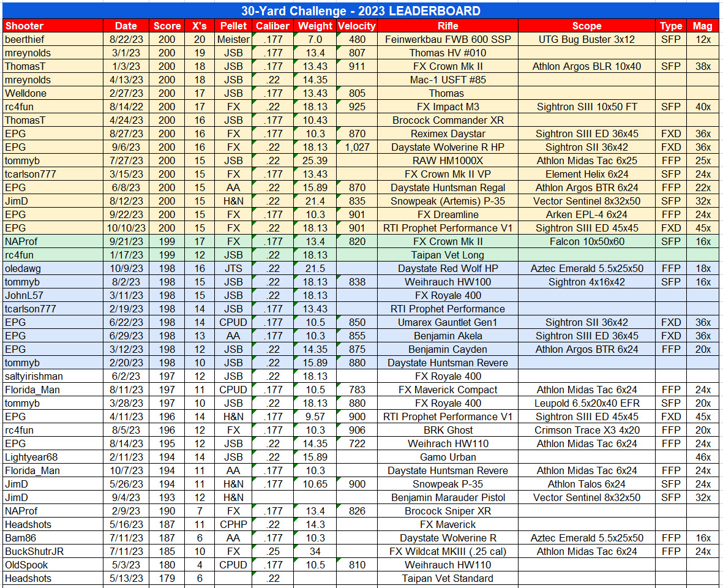Viewport: 723px width, 588px height.
Task: Click the rifle cell 'Brocock Commander XR'
Action: click(448, 121)
